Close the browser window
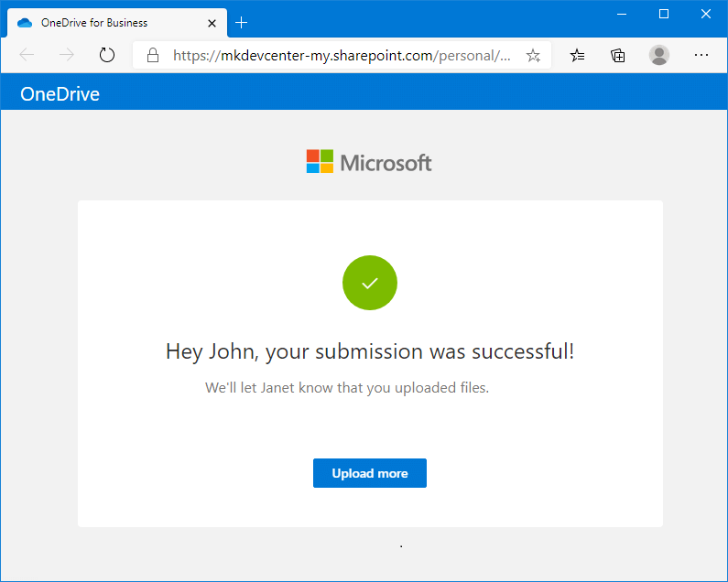The image size is (728, 582). pos(706,15)
